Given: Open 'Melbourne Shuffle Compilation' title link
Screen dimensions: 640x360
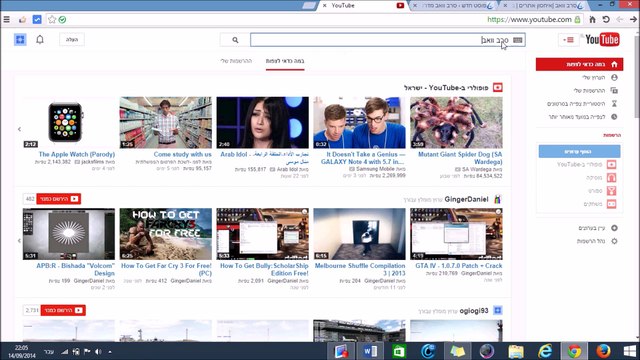Looking at the screenshot, I should point(360,269).
